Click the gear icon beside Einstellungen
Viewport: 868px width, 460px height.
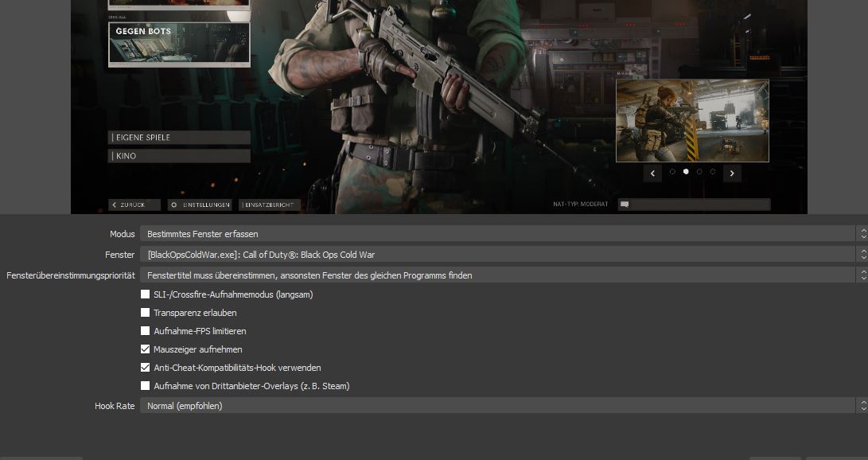coord(173,205)
